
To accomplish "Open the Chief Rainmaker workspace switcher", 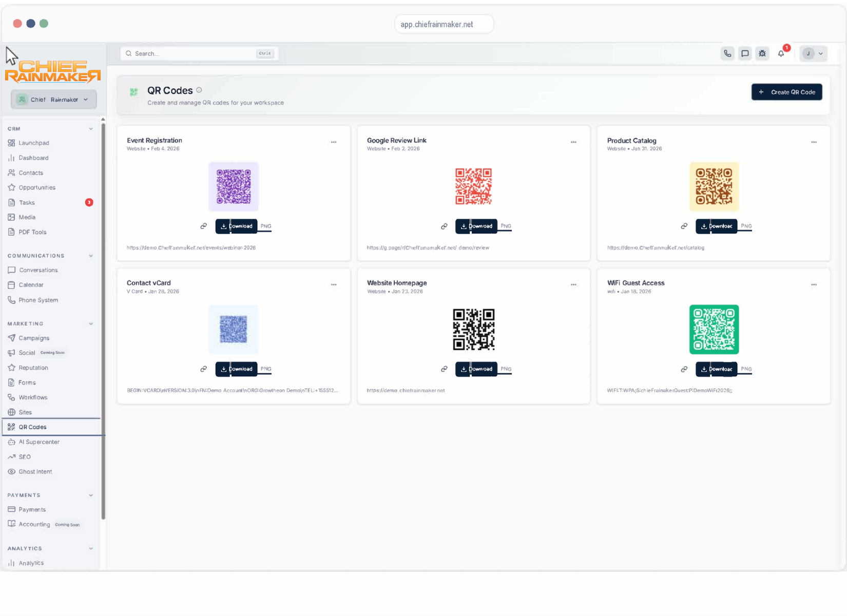I will coord(53,100).
